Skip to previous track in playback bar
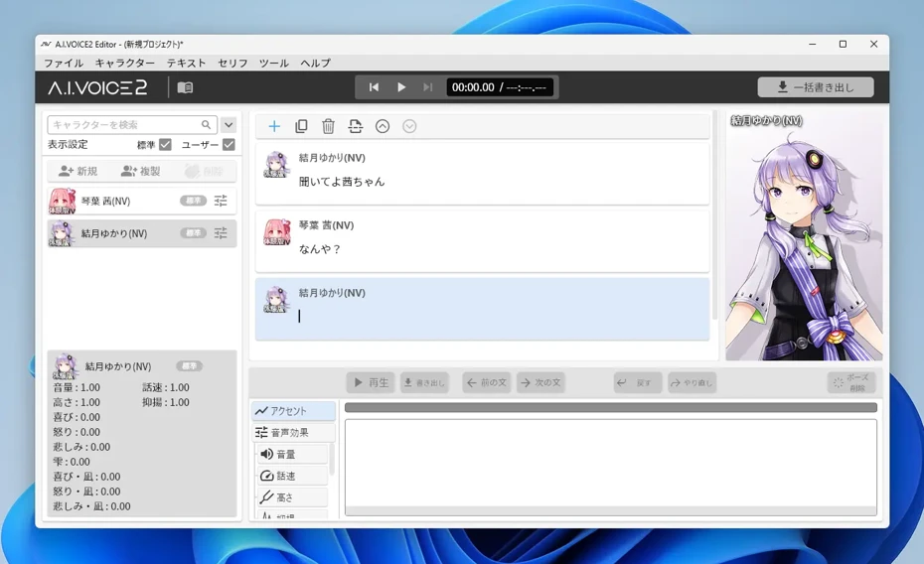Screen dimensions: 924x564 point(374,87)
